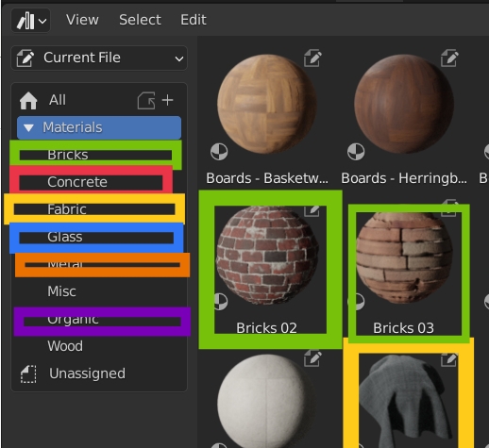
Task: Click the Boards - Basketw... name label
Action: click(267, 178)
